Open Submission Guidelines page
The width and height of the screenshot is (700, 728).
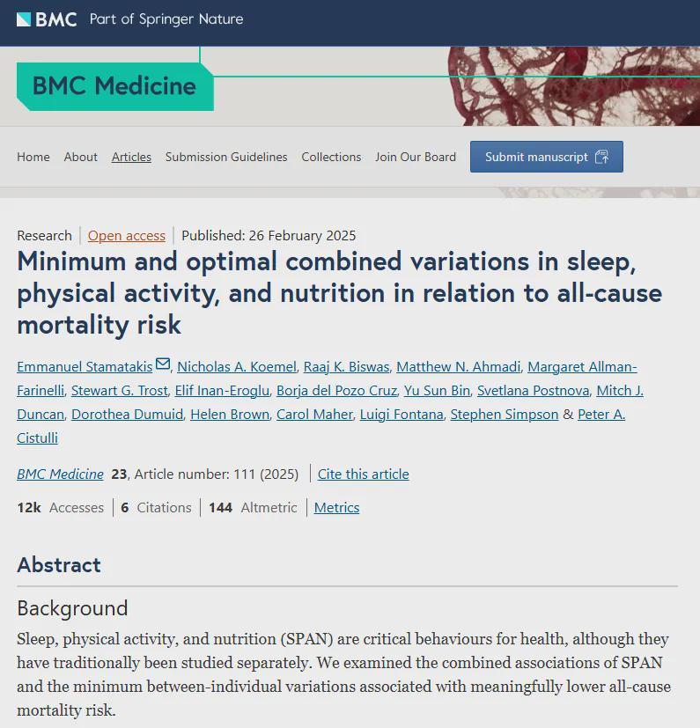226,157
